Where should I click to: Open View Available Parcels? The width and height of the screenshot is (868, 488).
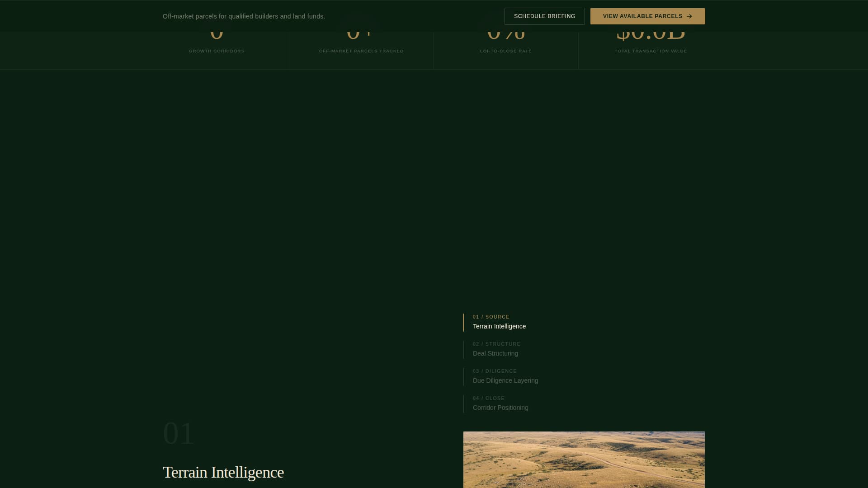[647, 16]
